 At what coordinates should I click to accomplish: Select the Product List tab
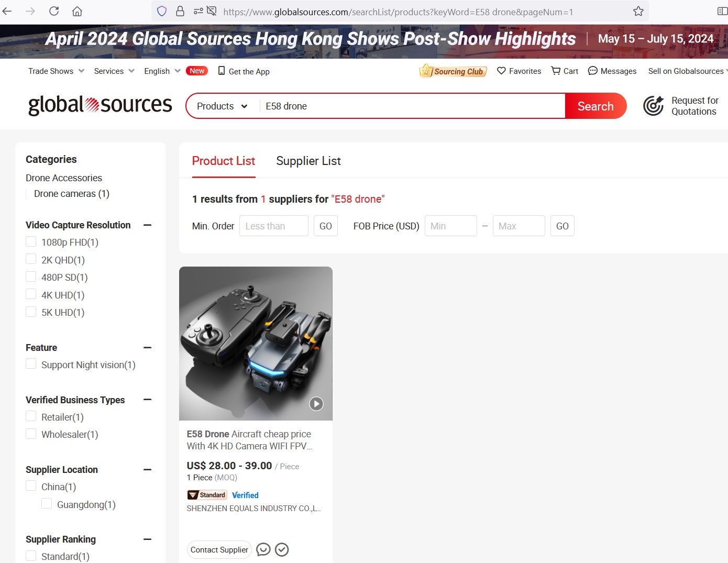[224, 161]
